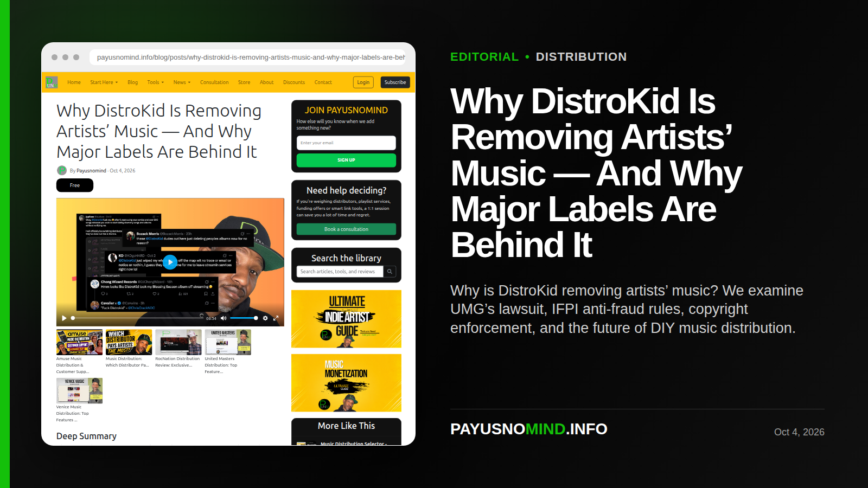This screenshot has width=868, height=488.
Task: Open the Music Monetization guide banner
Action: tap(346, 383)
